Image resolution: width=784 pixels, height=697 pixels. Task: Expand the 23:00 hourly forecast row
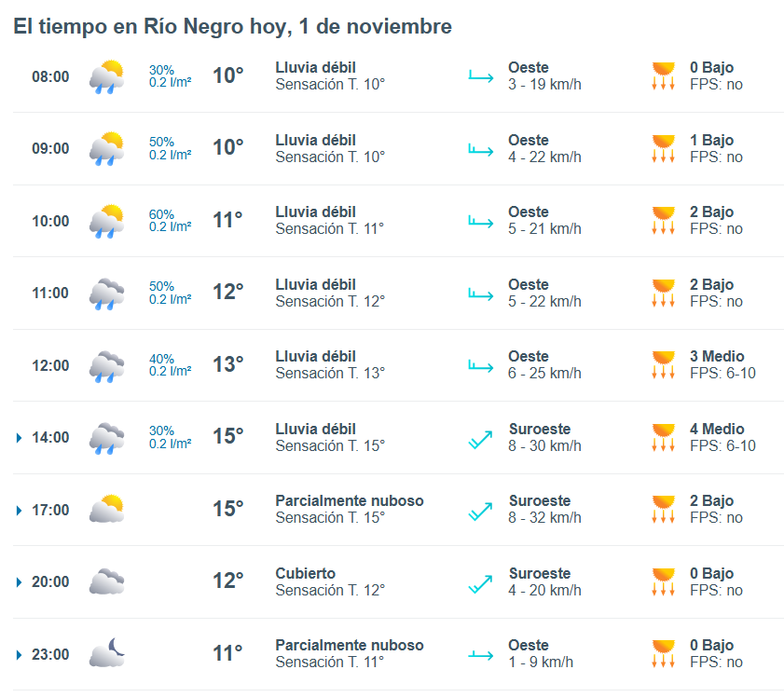tap(20, 655)
